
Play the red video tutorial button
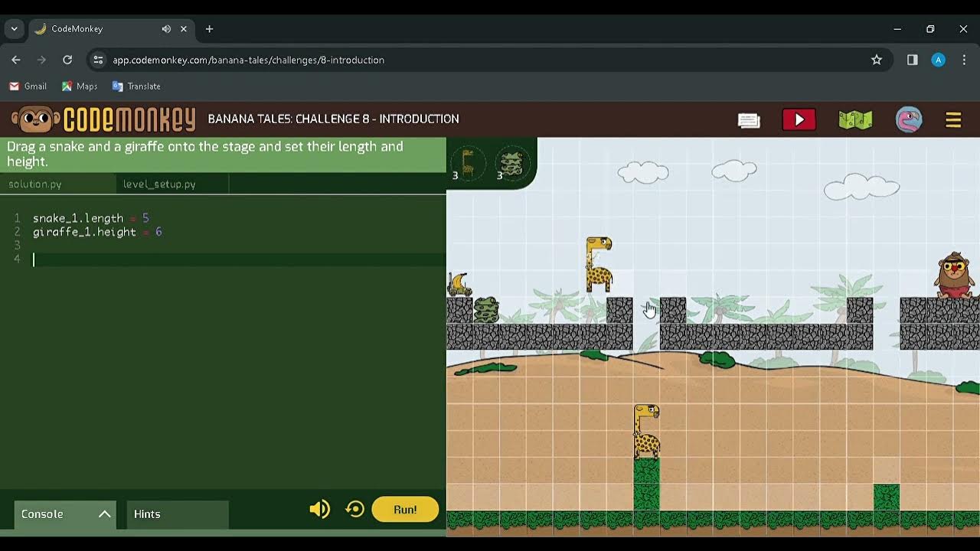click(x=799, y=119)
